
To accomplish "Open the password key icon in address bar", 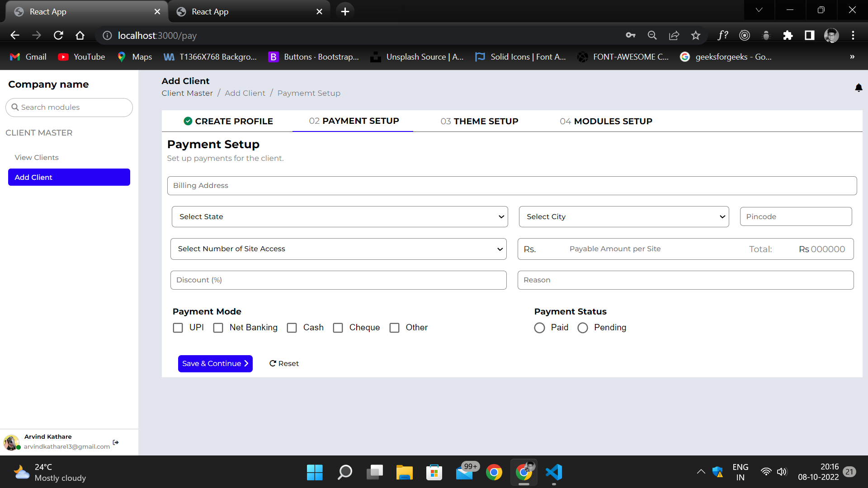I will (631, 35).
